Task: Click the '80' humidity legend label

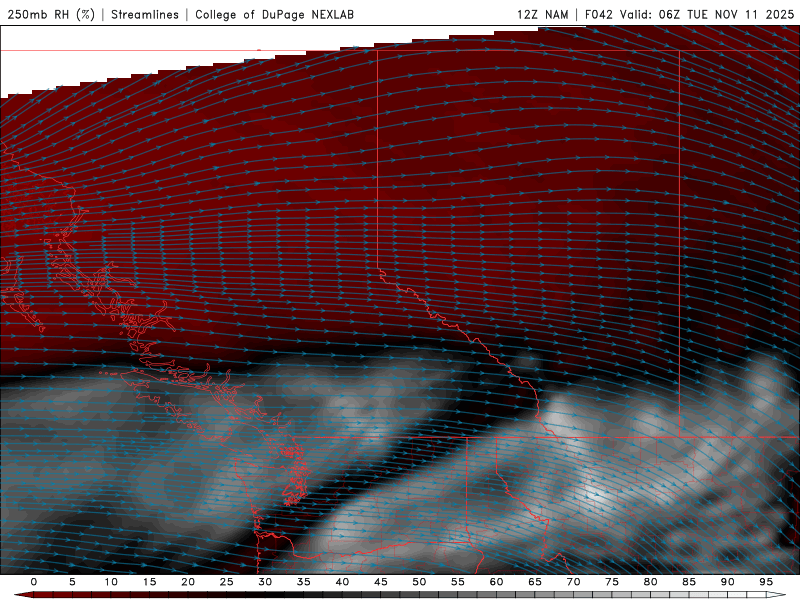Action: click(650, 582)
